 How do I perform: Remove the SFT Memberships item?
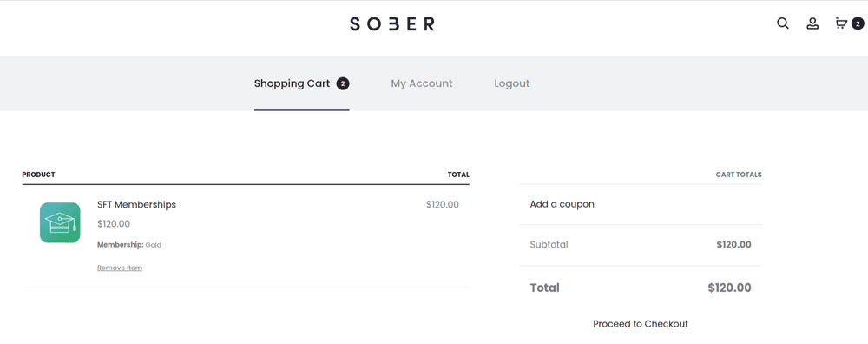coord(120,268)
